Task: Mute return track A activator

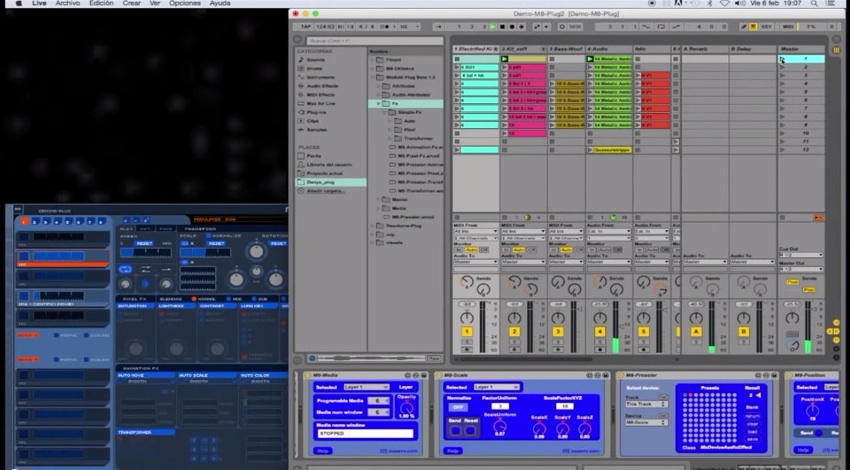Action: coord(695,331)
